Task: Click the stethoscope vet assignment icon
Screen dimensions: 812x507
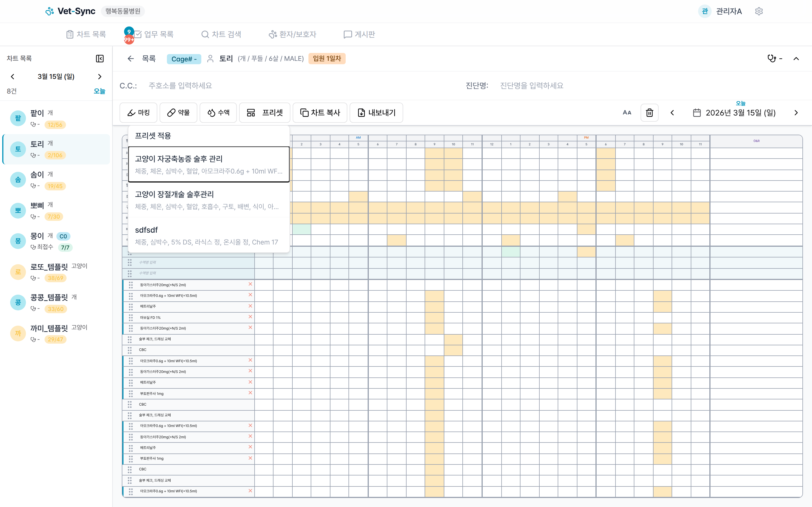Action: pyautogui.click(x=771, y=59)
